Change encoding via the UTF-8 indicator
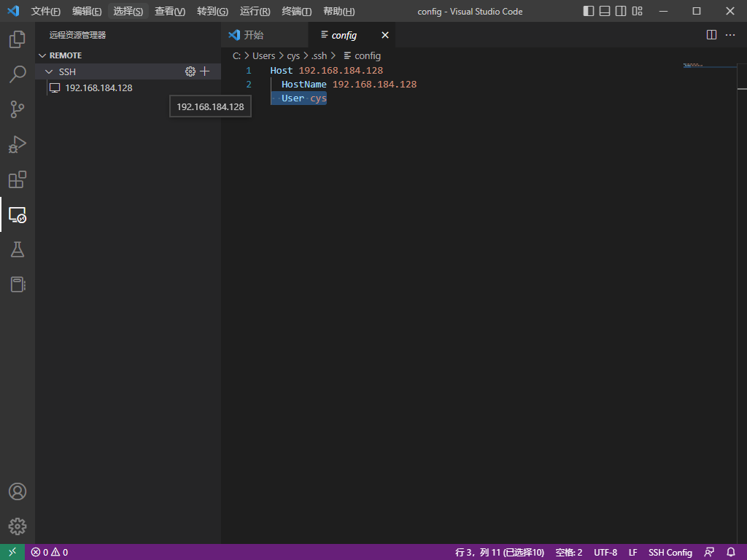 pyautogui.click(x=605, y=552)
